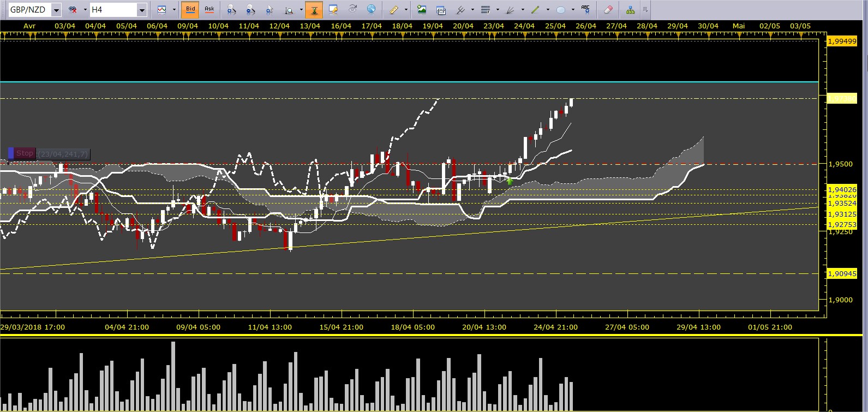
Task: Expand the Fibonacci tool dropdown
Action: (x=498, y=9)
